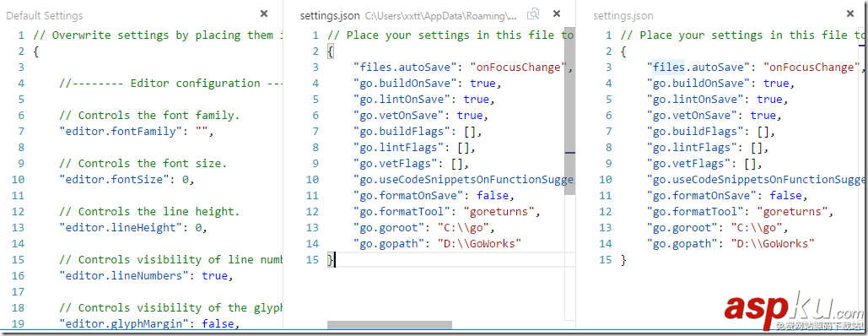Click the "// Controls the font family." comment
Viewport: 868px width, 336px height.
coord(149,116)
